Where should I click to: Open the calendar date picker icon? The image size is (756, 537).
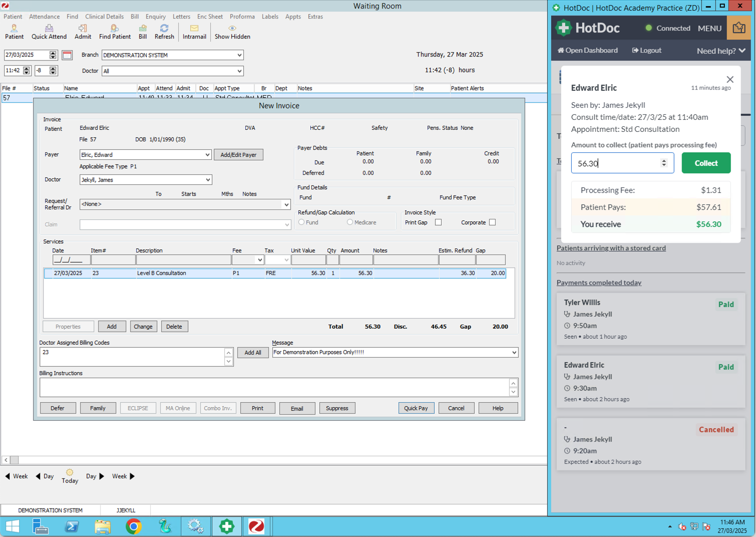click(67, 55)
